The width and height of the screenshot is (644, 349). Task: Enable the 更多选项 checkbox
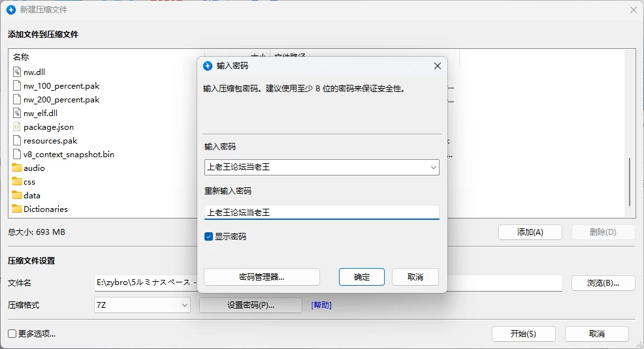[x=12, y=334]
